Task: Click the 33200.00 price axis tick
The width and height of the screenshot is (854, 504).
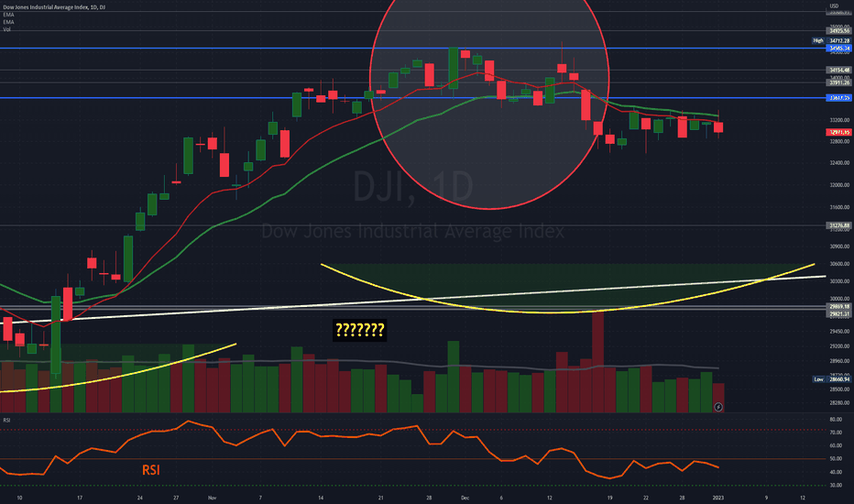Action: click(x=840, y=120)
